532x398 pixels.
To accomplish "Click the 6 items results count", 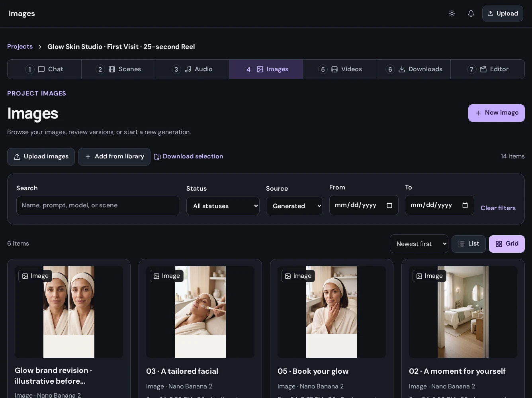I will click(18, 244).
